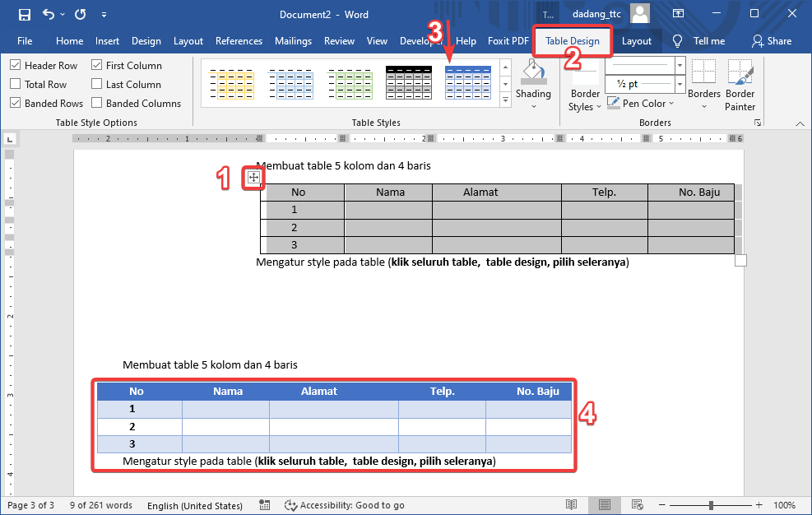Screen dimensions: 812x515
Task: Open the line weight ½ pt dropdown
Action: pyautogui.click(x=680, y=84)
